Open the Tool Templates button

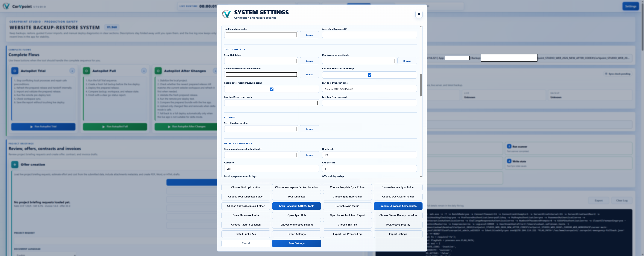[x=297, y=197]
